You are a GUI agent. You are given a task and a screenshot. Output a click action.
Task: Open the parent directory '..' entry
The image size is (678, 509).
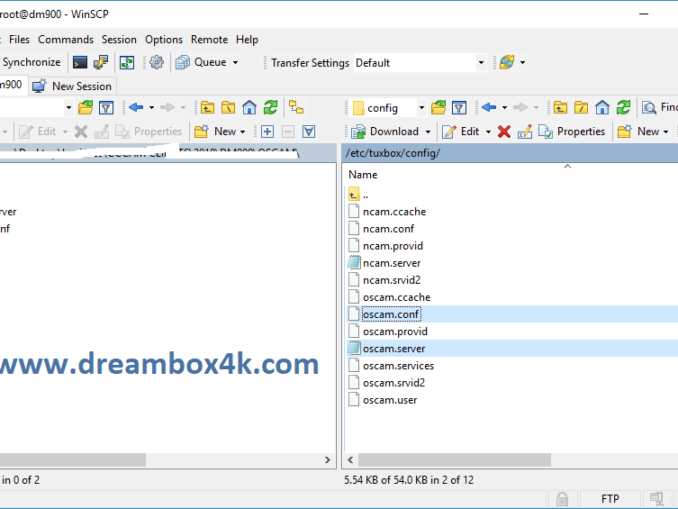click(x=358, y=195)
